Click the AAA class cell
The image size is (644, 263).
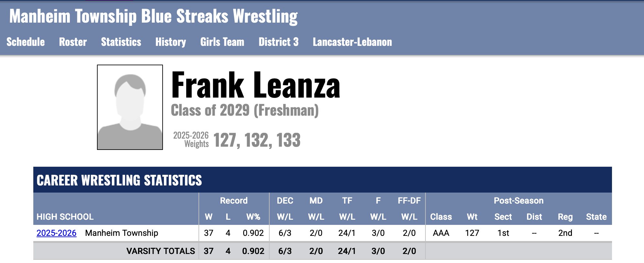[441, 233]
